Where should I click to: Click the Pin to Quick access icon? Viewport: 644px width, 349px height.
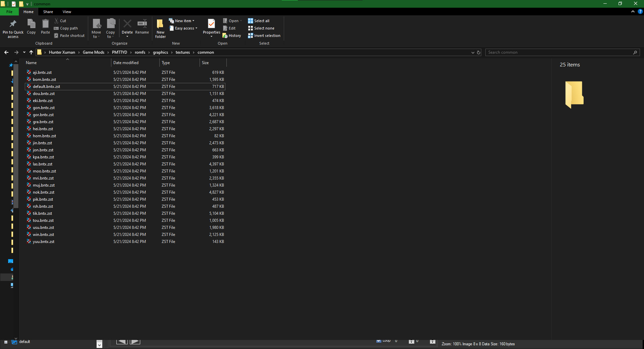click(13, 24)
